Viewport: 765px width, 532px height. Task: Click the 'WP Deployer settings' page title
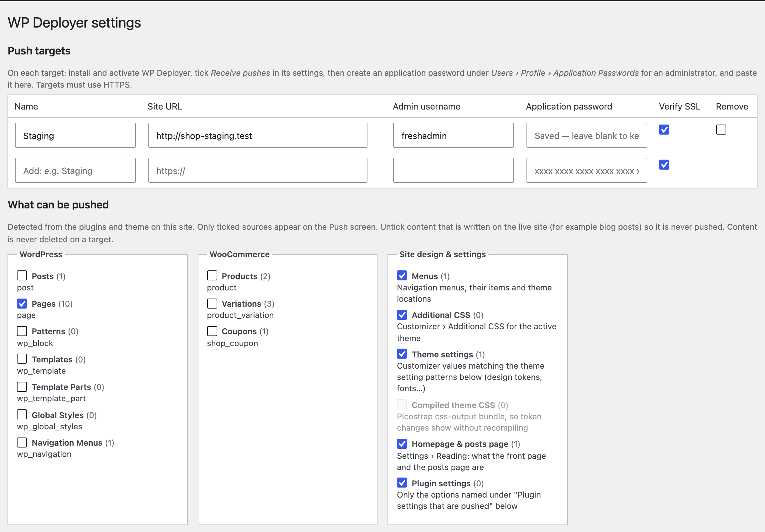74,23
